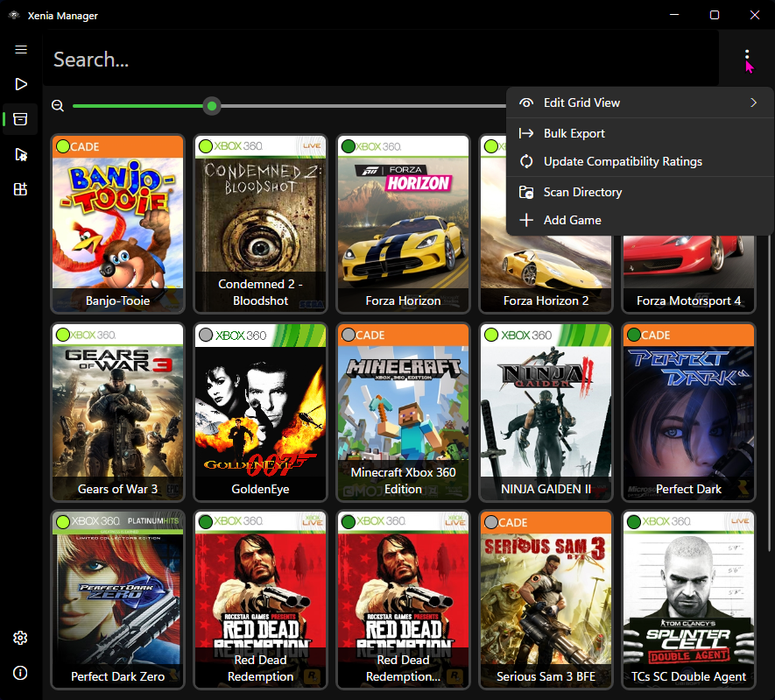Click Serious Sam 3 gray compatibility dot

tap(491, 522)
